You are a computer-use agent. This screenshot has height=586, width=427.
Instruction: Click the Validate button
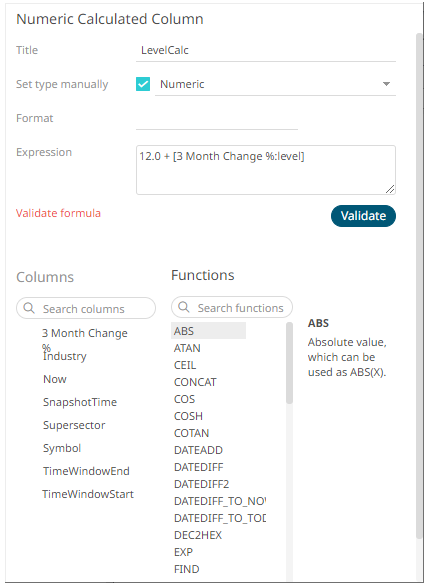point(363,216)
